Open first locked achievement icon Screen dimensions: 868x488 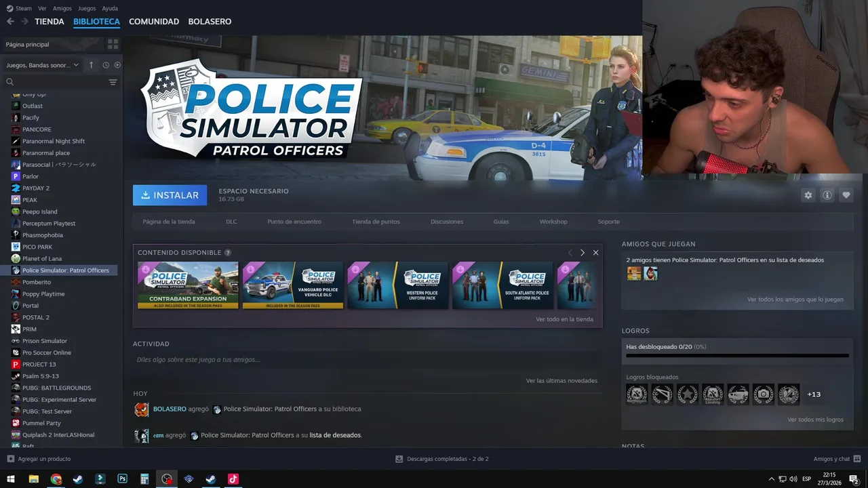(x=637, y=394)
